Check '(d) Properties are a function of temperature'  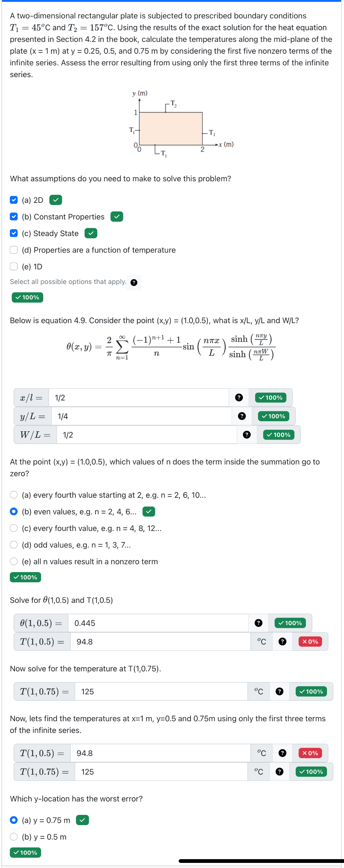click(x=14, y=250)
